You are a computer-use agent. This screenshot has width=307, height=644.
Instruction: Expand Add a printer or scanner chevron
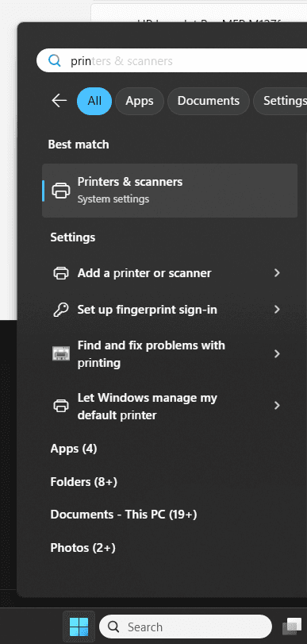(277, 272)
